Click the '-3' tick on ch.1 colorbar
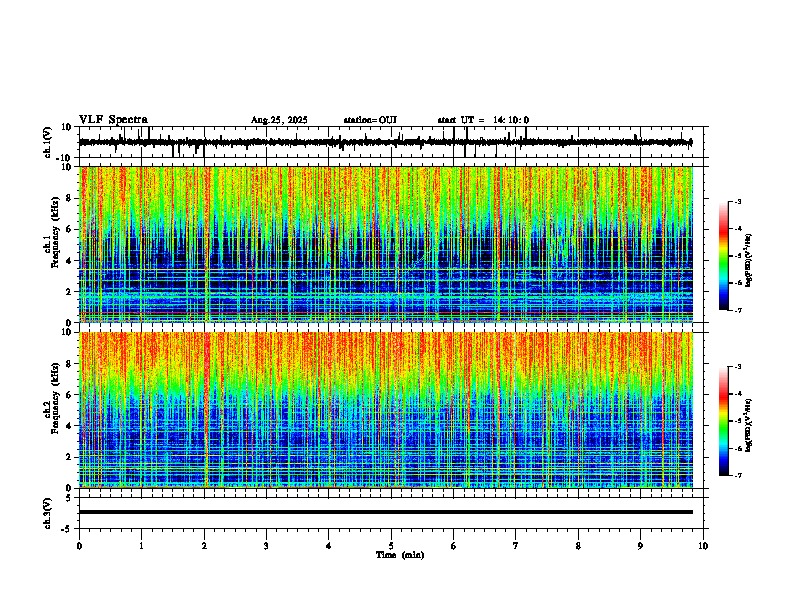 click(737, 201)
